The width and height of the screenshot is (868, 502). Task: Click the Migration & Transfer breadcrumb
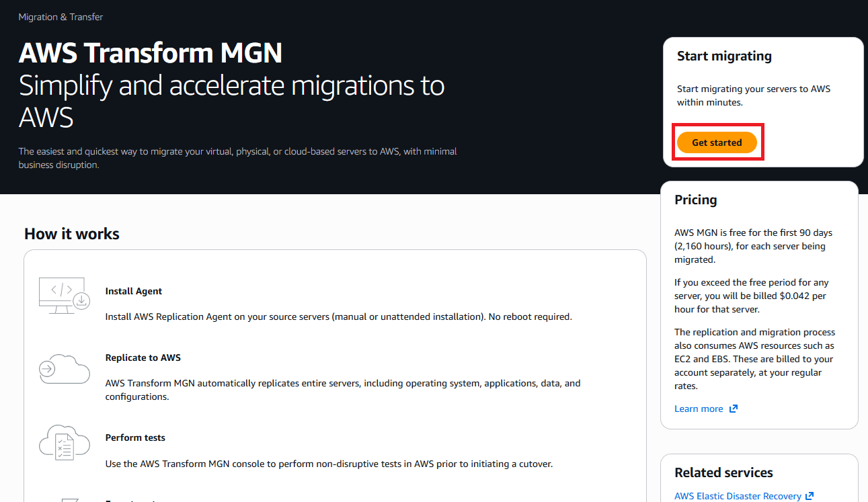[61, 17]
